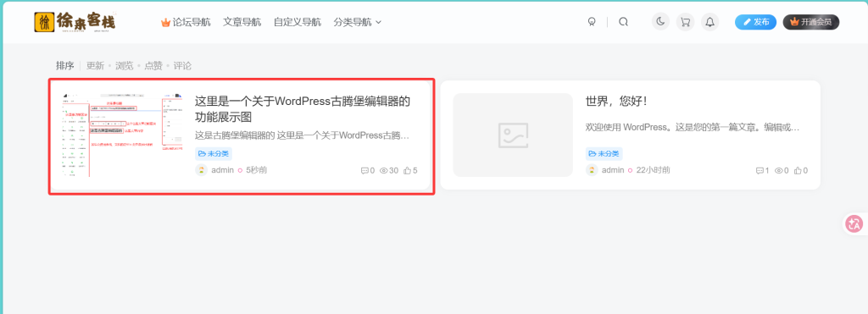868x314 pixels.
Task: Click the crown icon beside 论坛导航
Action: coord(165,23)
